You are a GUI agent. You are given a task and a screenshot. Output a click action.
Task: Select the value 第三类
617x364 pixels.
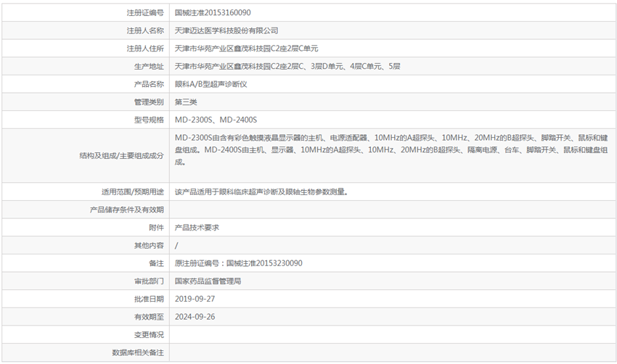pyautogui.click(x=186, y=102)
